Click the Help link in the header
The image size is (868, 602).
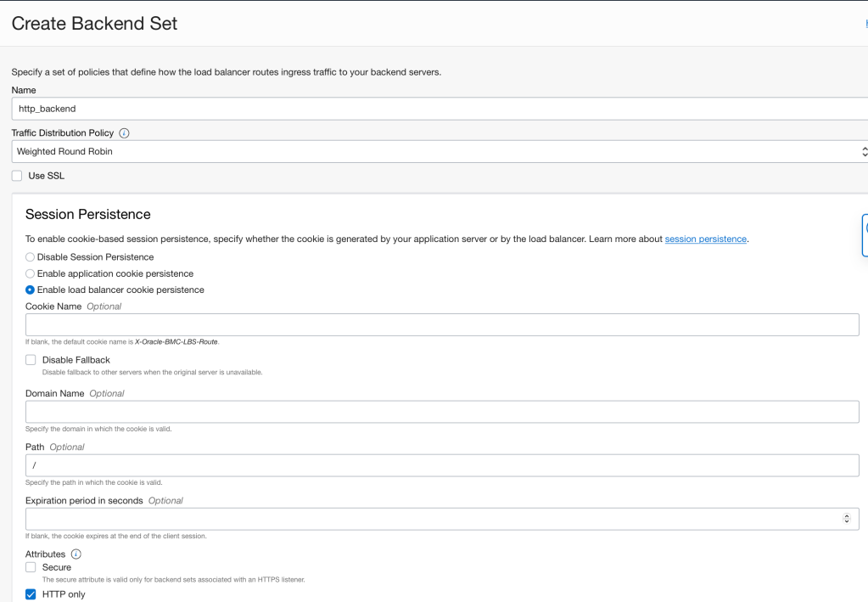(865, 24)
